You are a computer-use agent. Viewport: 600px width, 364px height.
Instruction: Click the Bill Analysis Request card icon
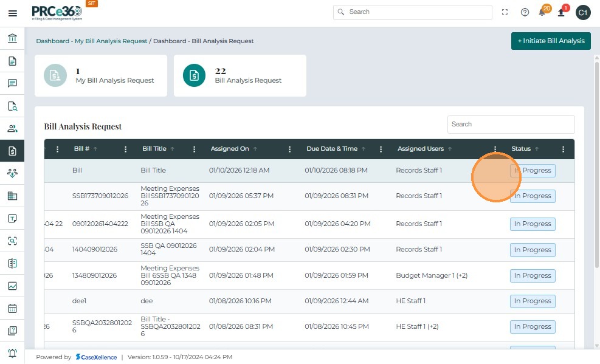click(194, 75)
